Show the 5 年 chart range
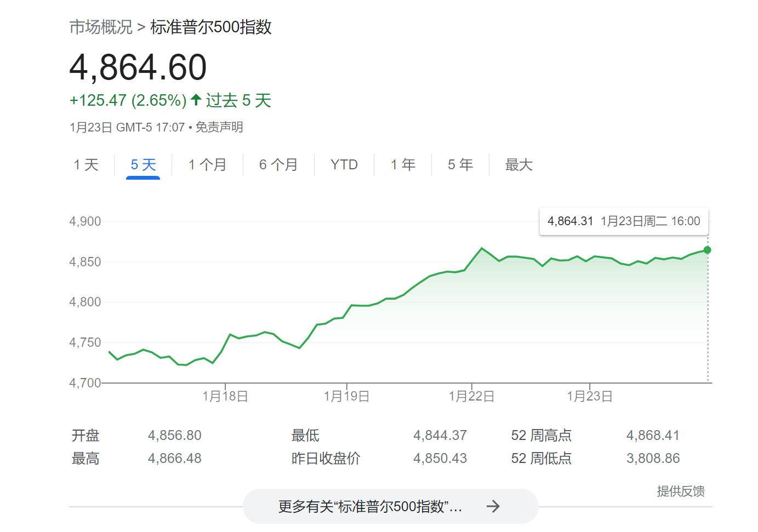This screenshot has width=758, height=532. (x=460, y=165)
